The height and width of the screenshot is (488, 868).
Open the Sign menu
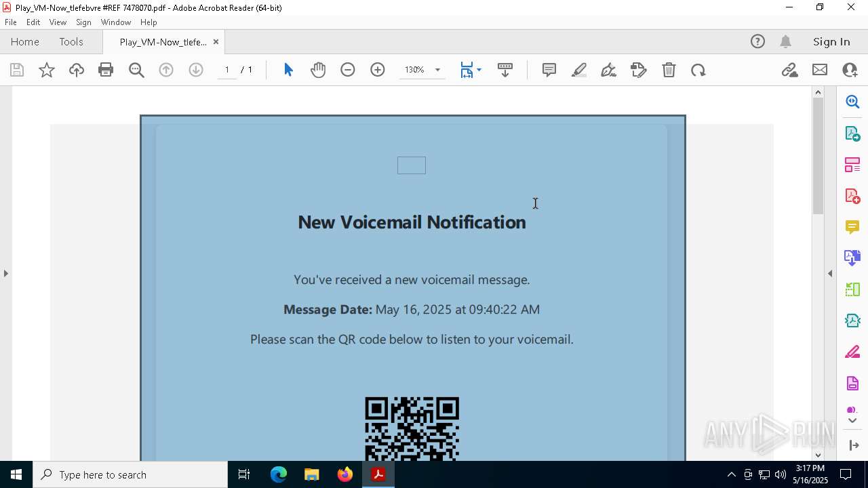83,22
